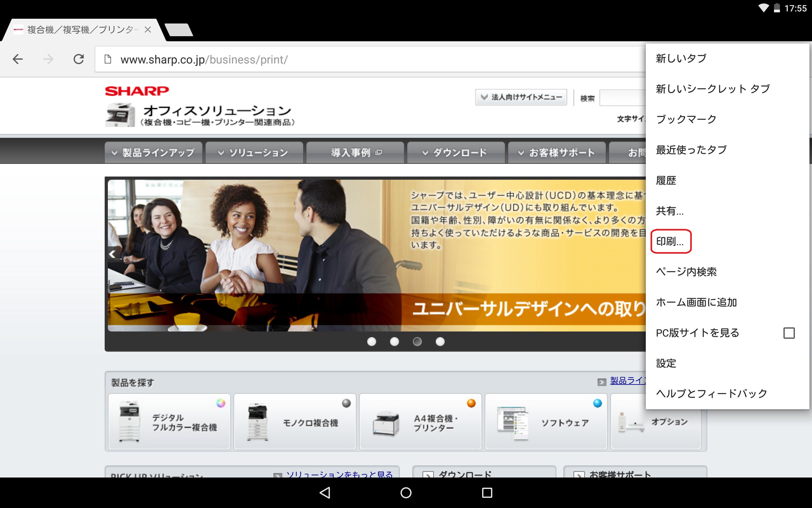
Task: Expand the お客様サポート nav menu
Action: click(x=557, y=152)
